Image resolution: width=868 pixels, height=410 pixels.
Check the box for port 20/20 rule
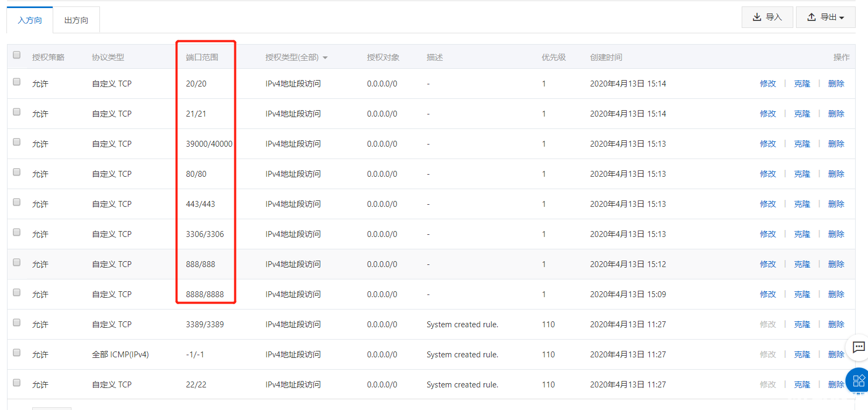17,82
